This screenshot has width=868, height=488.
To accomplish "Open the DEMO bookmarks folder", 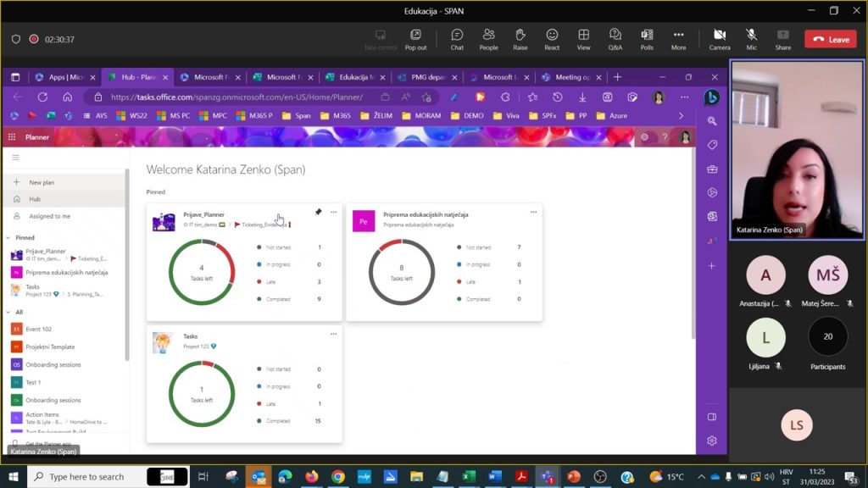I will point(467,116).
